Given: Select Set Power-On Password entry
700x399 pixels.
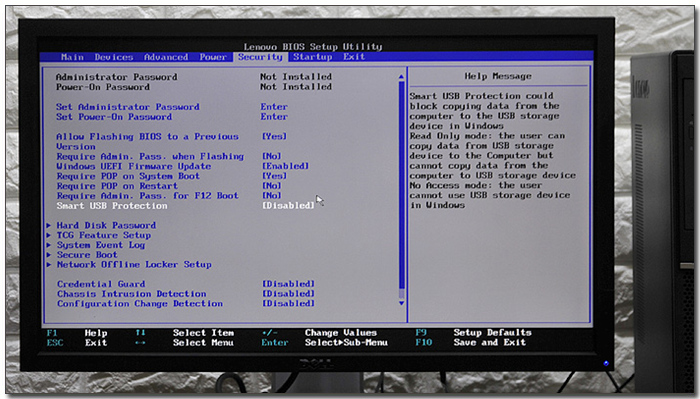Looking at the screenshot, I should [x=114, y=116].
